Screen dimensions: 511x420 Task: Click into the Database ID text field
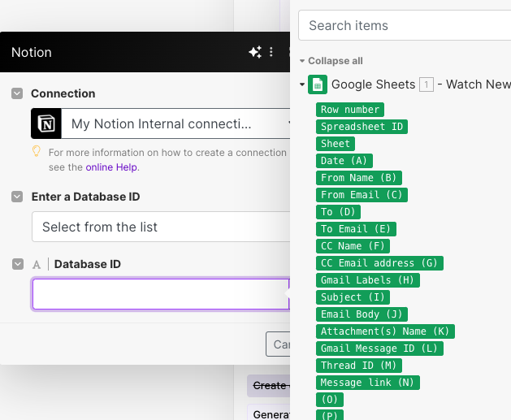point(160,294)
